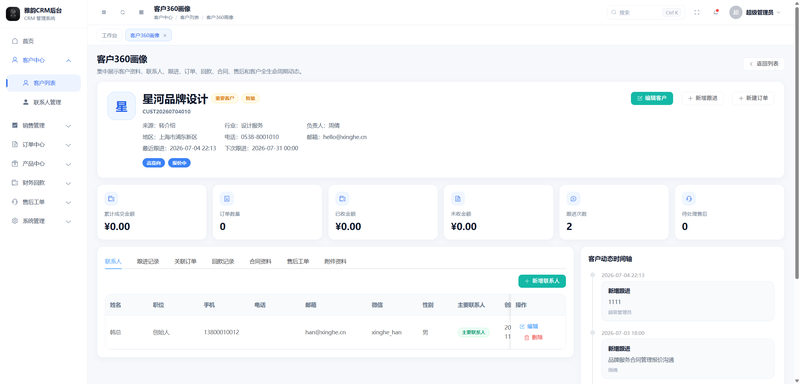Click the customer ID CUST20260704010
This screenshot has width=800, height=384.
click(167, 111)
